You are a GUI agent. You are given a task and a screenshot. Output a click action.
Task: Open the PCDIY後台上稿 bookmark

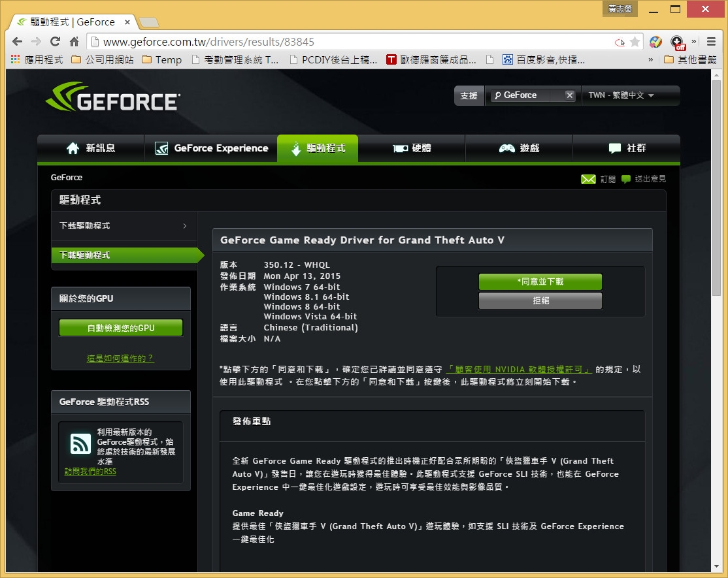[333, 60]
